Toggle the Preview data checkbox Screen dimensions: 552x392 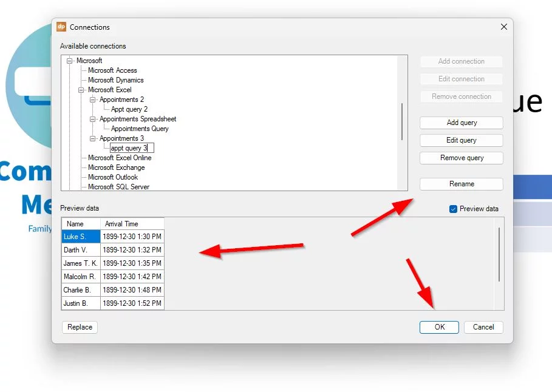453,209
